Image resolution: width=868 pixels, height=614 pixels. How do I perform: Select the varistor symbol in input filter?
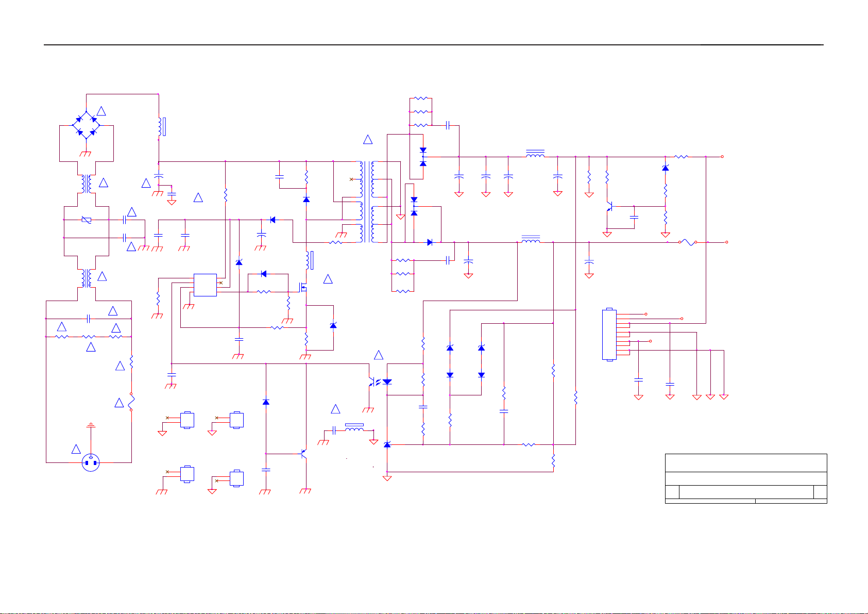(87, 220)
